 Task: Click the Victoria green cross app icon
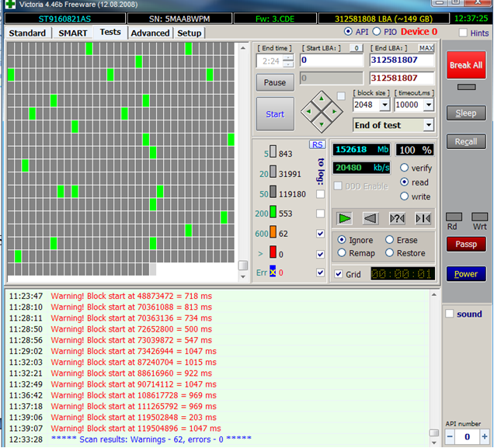[x=10, y=4]
